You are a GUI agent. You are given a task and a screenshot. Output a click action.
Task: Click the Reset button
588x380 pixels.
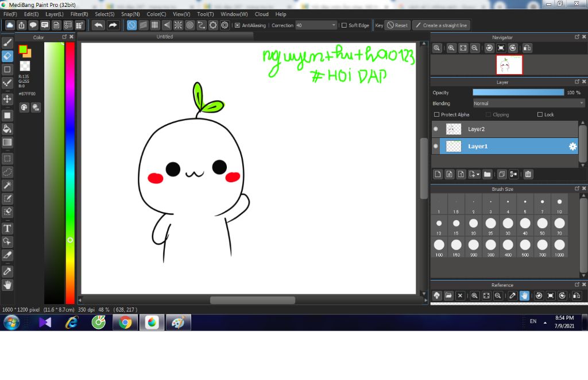[397, 25]
